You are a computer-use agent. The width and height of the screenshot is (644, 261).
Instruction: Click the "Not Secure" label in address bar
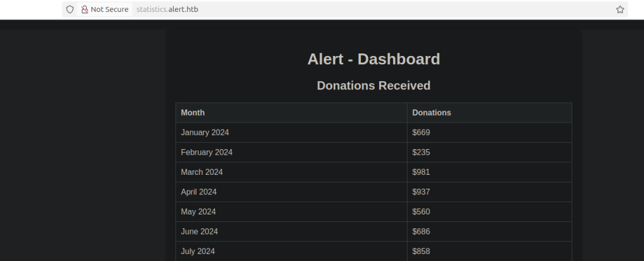tap(109, 9)
